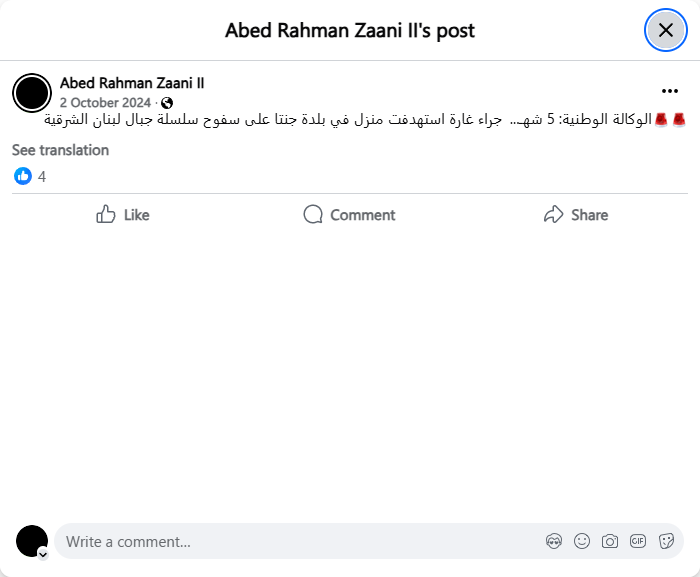This screenshot has width=700, height=577.
Task: Add a GIF to the comment
Action: [x=638, y=541]
